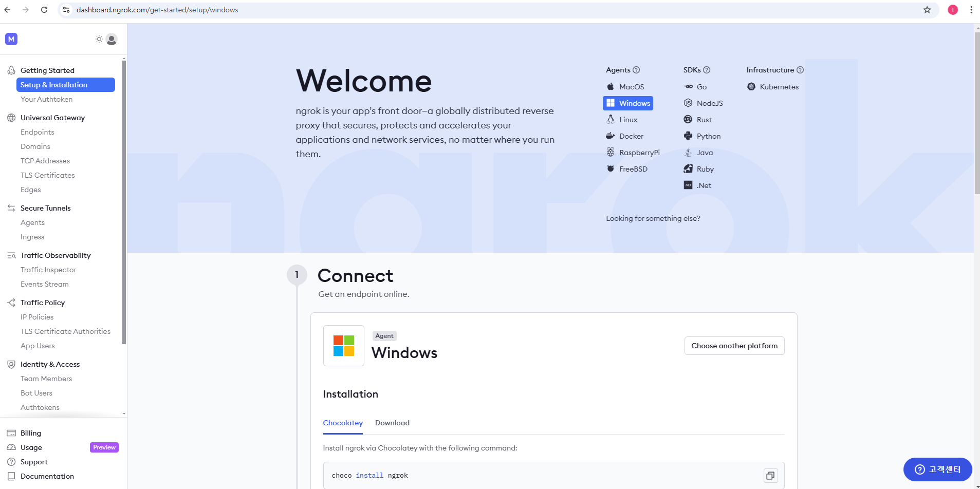Click the large Windows logo tile
The image size is (980, 489).
point(344,346)
